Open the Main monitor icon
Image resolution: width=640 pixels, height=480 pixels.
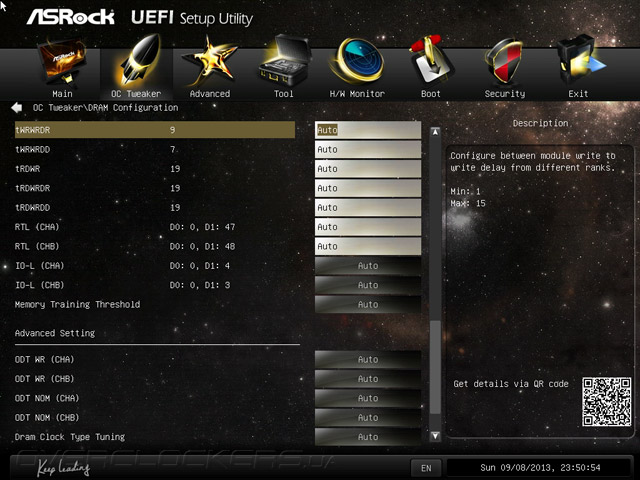(x=62, y=63)
